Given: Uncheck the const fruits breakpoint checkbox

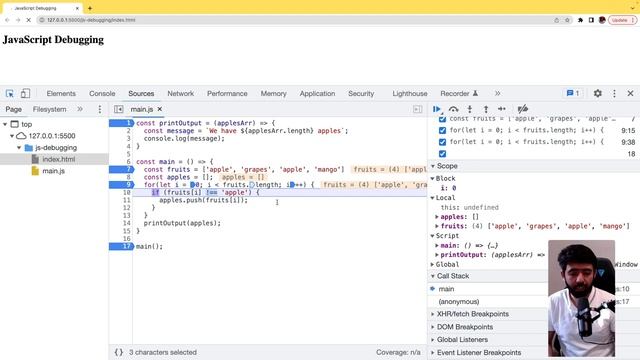Looking at the screenshot, I should 442,119.
